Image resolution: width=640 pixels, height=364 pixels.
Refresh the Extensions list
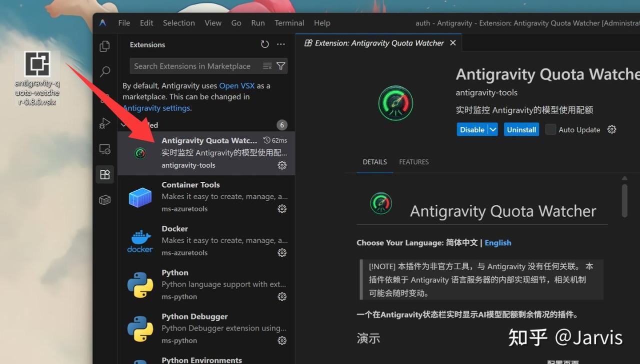pyautogui.click(x=264, y=44)
